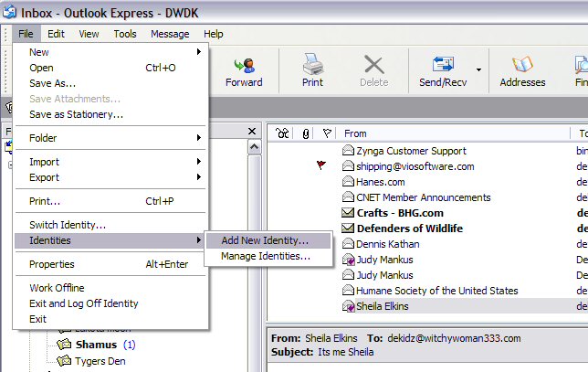Viewport: 588px width, 372px height.
Task: Click the Print toolbar icon
Action: (312, 70)
